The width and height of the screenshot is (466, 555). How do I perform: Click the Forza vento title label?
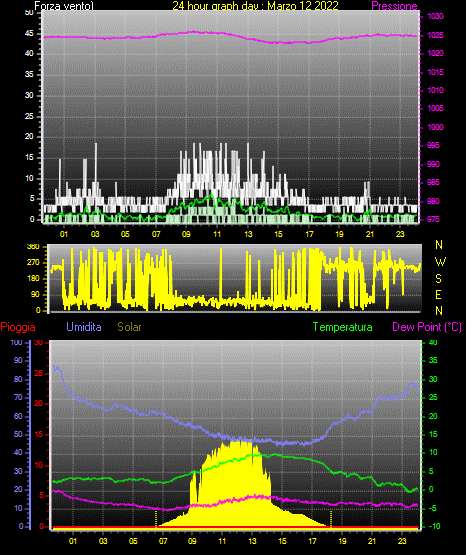64,6
